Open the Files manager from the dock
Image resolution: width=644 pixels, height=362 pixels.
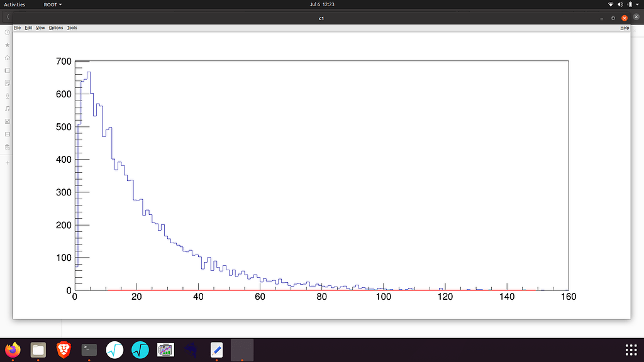38,349
